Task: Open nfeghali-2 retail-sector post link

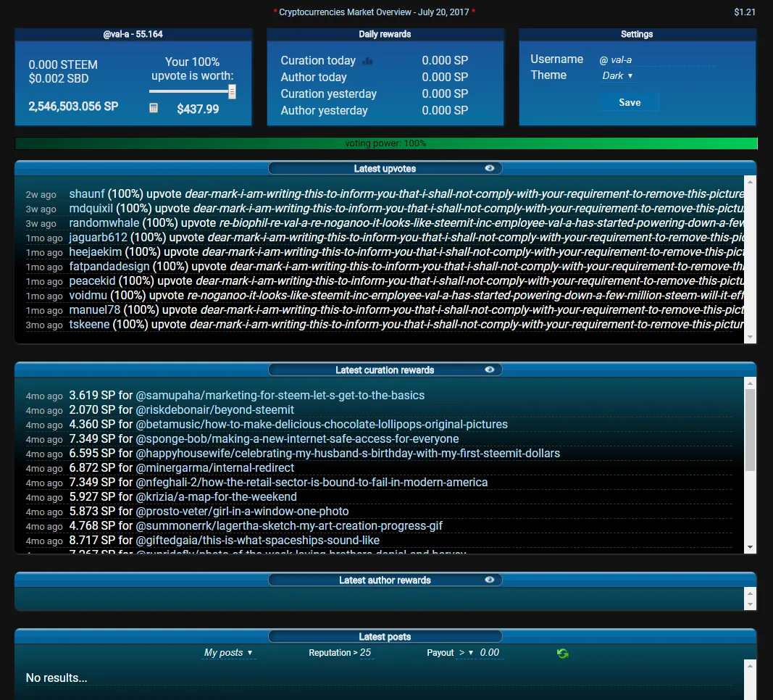Action: click(x=312, y=482)
